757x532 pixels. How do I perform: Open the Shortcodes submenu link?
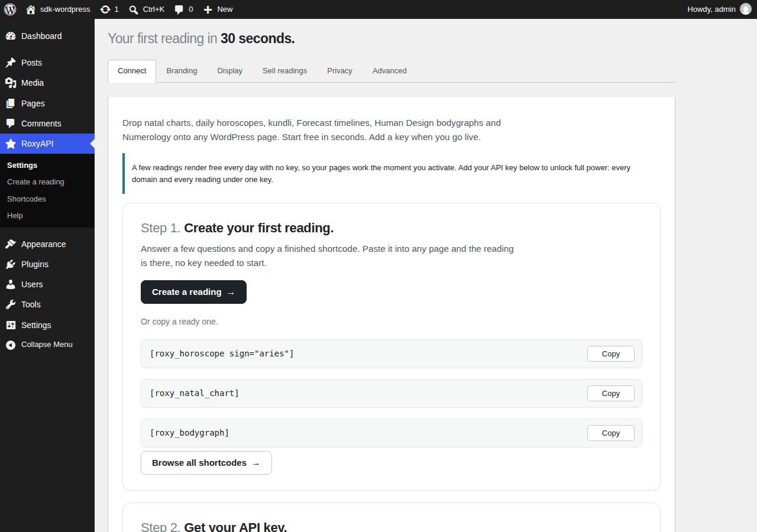[x=27, y=199]
